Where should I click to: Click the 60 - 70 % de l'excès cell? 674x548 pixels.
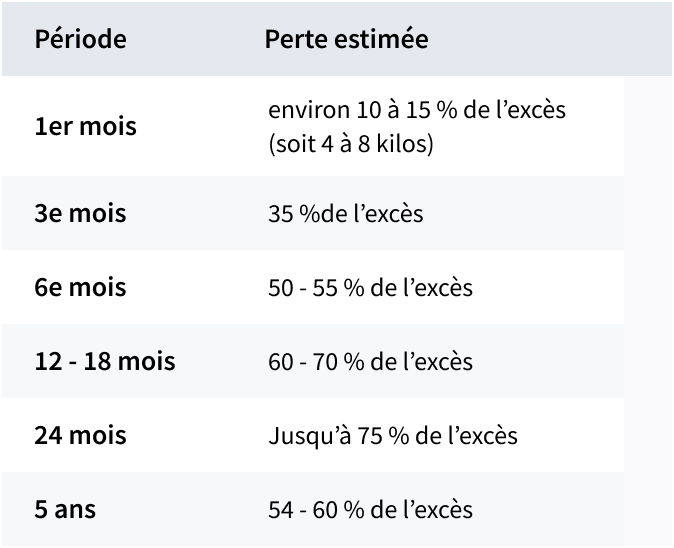tap(371, 361)
